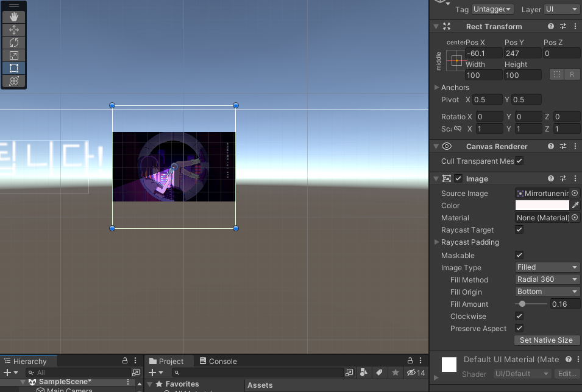Screen dimensions: 582x392
Task: Select the Transform tool
Action: (x=14, y=81)
